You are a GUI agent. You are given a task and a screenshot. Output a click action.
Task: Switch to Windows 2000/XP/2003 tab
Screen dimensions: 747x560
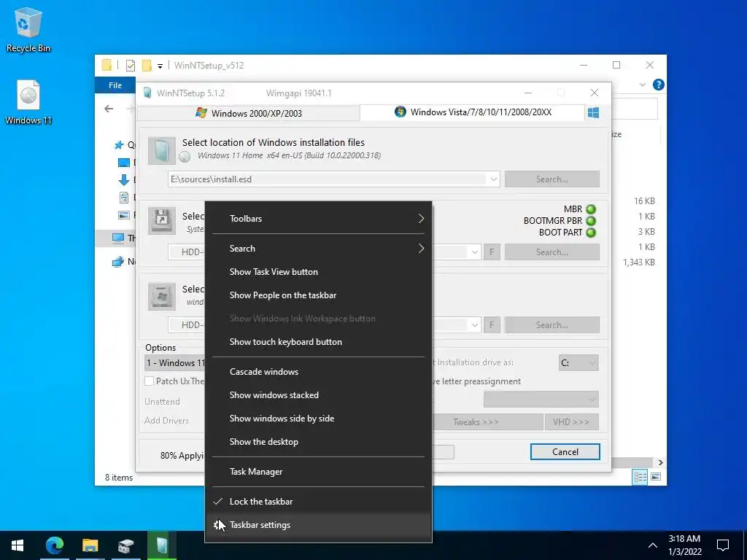pos(249,113)
